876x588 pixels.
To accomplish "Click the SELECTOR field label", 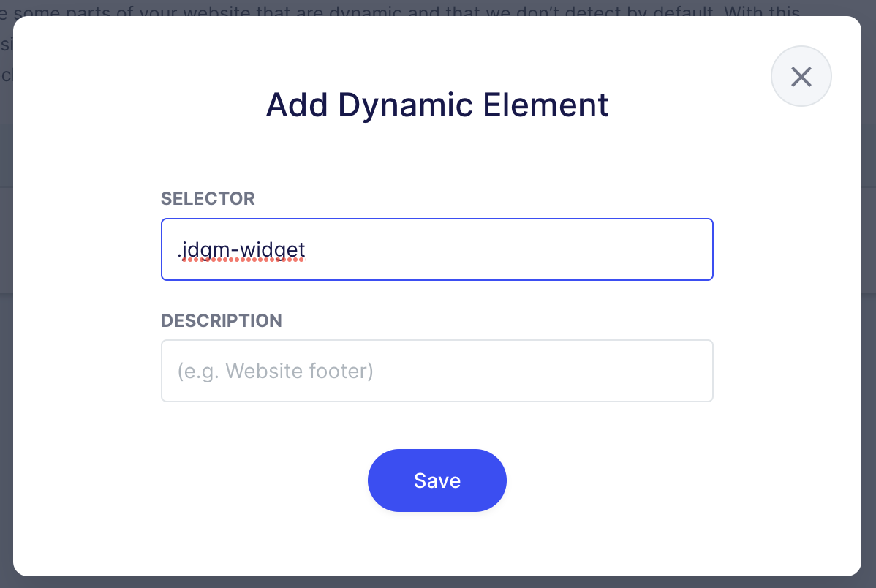I will (x=208, y=198).
